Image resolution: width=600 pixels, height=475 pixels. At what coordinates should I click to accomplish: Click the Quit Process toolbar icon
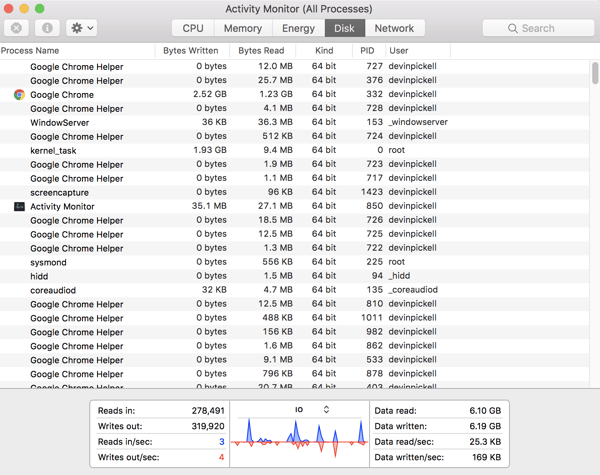[16, 28]
